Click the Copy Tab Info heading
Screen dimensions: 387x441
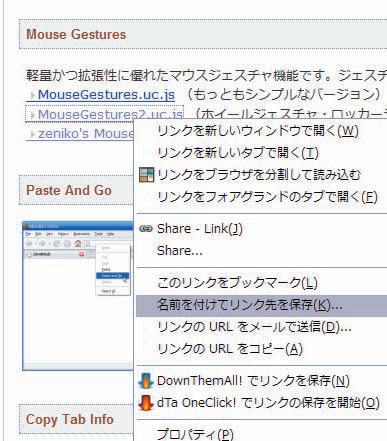click(70, 419)
